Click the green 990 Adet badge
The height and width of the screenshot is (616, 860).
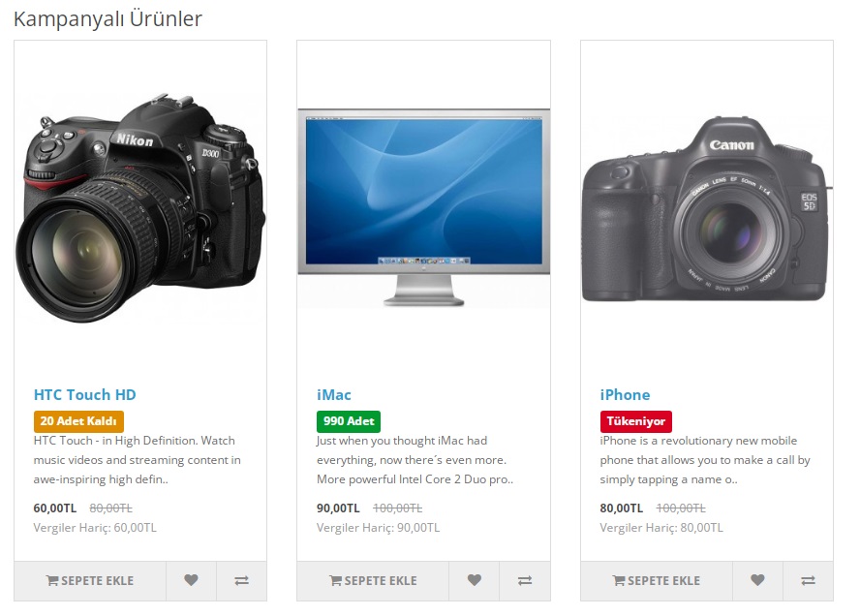click(x=349, y=421)
